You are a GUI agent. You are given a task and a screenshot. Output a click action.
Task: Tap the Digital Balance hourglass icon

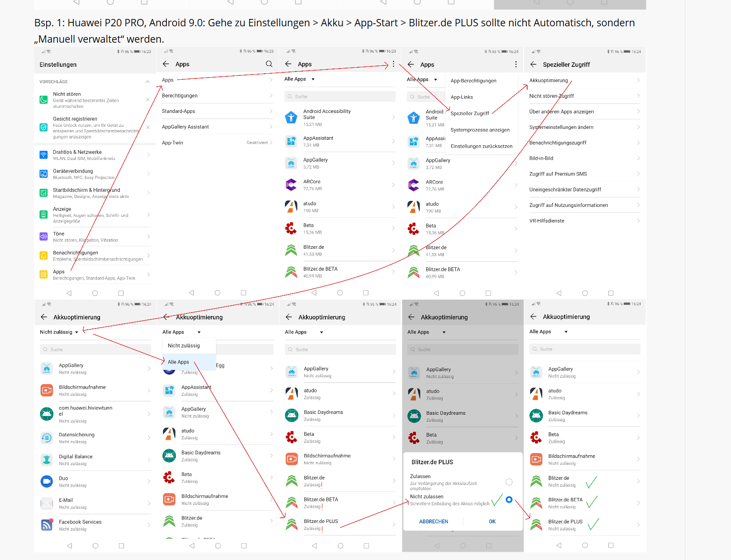pyautogui.click(x=47, y=460)
